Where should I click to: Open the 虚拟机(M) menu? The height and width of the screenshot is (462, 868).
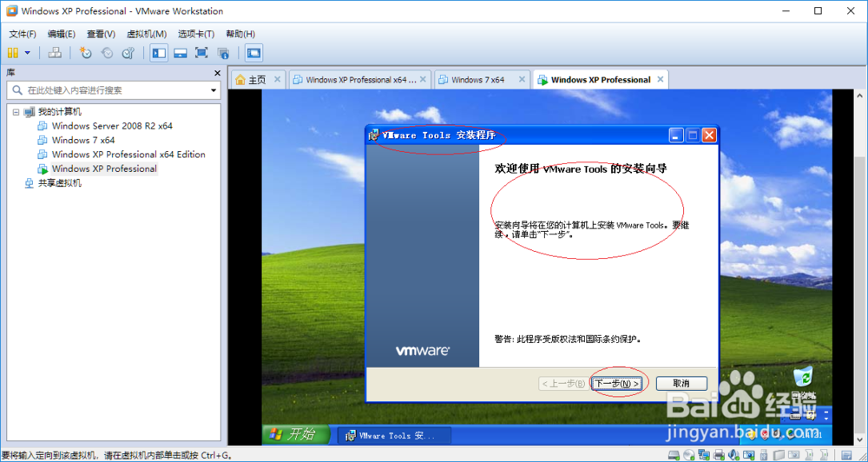[x=147, y=34]
